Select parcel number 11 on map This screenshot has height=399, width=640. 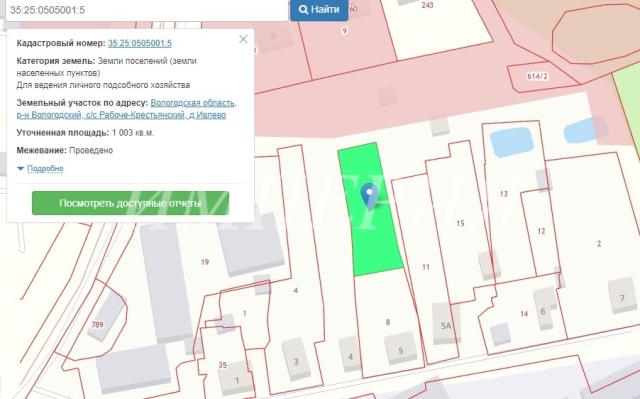click(426, 267)
